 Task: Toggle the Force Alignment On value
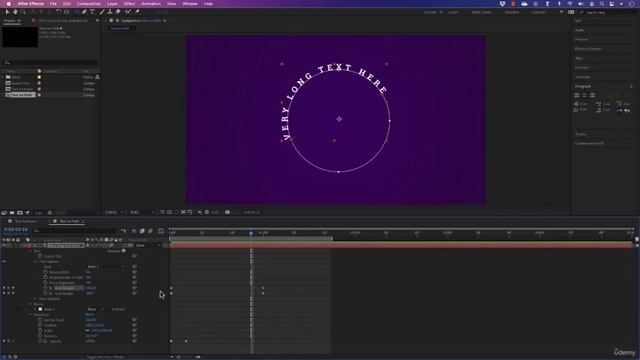tap(88, 282)
